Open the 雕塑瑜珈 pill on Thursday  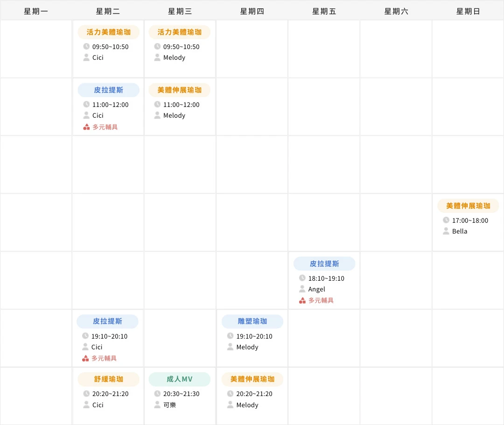(252, 321)
